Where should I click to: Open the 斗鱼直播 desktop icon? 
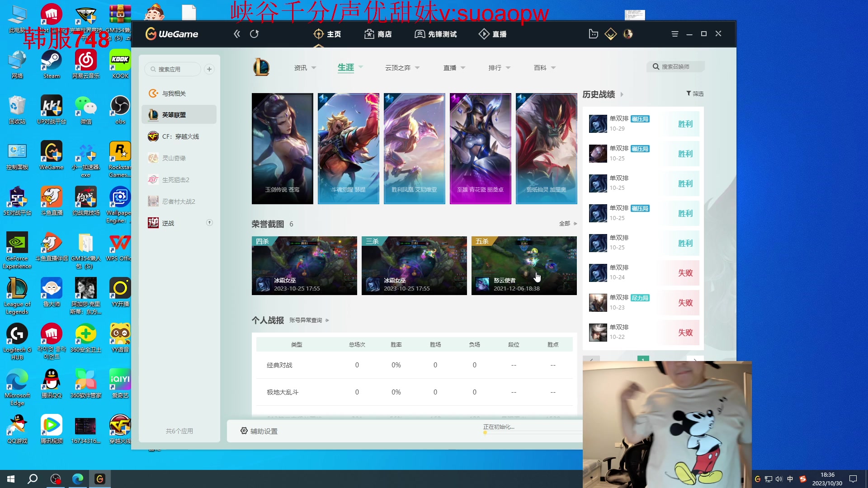[52, 201]
